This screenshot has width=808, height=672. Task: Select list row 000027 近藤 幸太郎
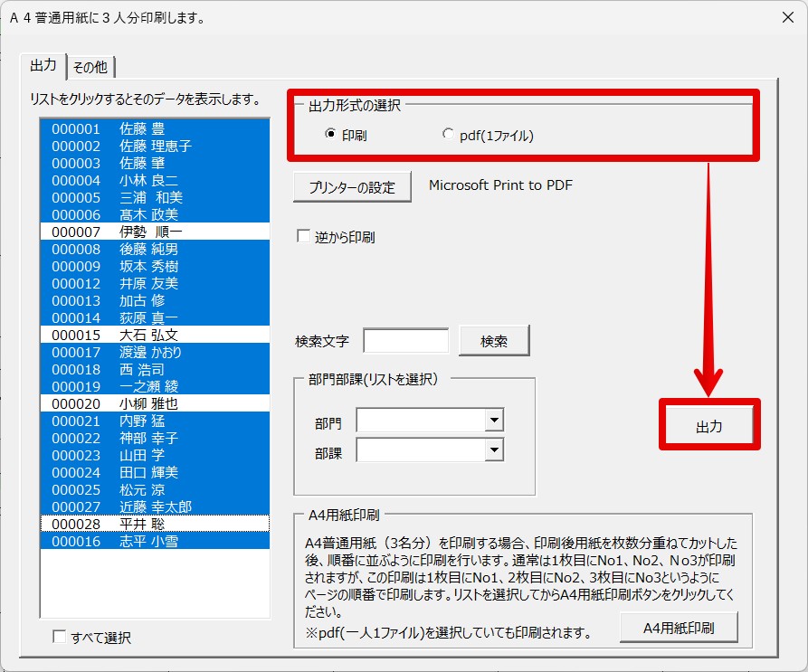tap(155, 507)
